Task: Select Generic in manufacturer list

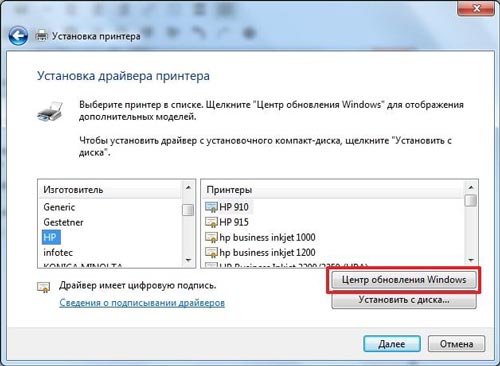Action: 59,207
